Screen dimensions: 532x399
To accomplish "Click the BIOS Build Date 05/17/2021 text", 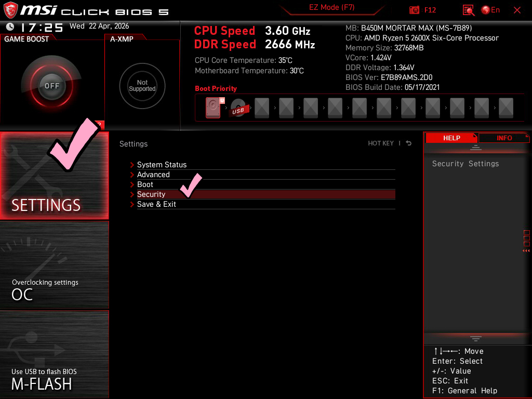I will pyautogui.click(x=393, y=87).
